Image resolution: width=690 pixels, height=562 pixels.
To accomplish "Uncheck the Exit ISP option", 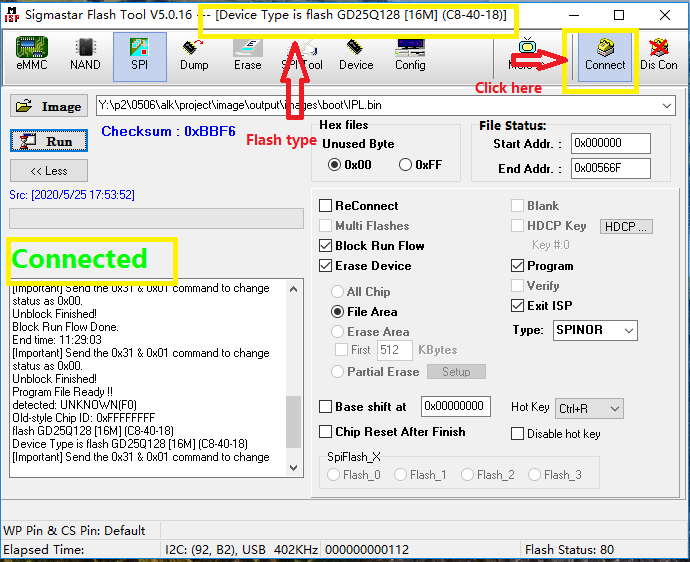I will 517,306.
